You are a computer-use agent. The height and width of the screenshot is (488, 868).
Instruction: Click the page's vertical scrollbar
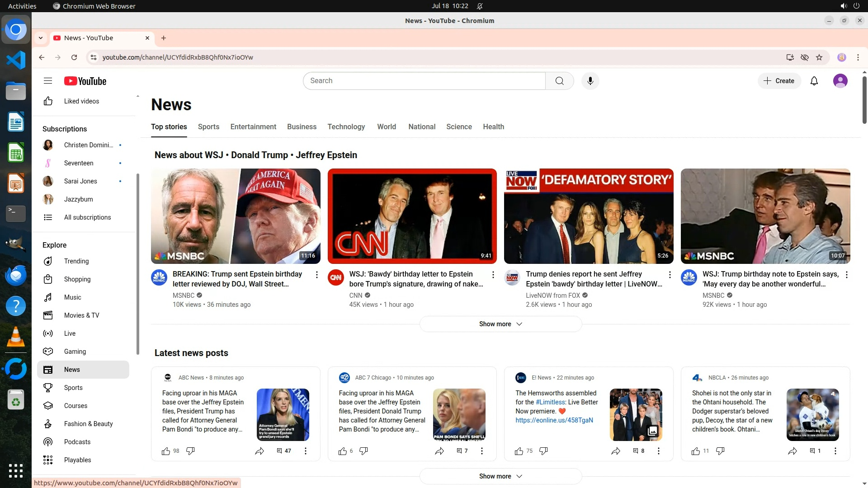864,99
